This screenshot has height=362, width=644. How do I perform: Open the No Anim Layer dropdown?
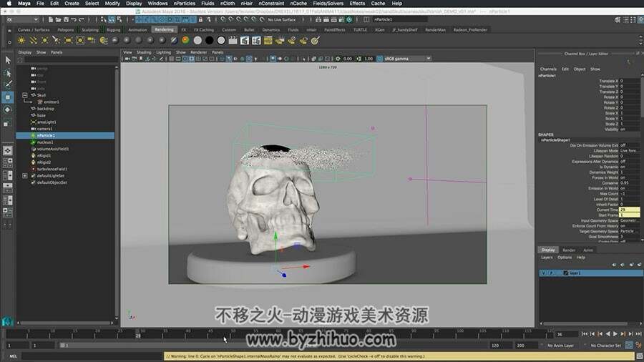point(560,346)
